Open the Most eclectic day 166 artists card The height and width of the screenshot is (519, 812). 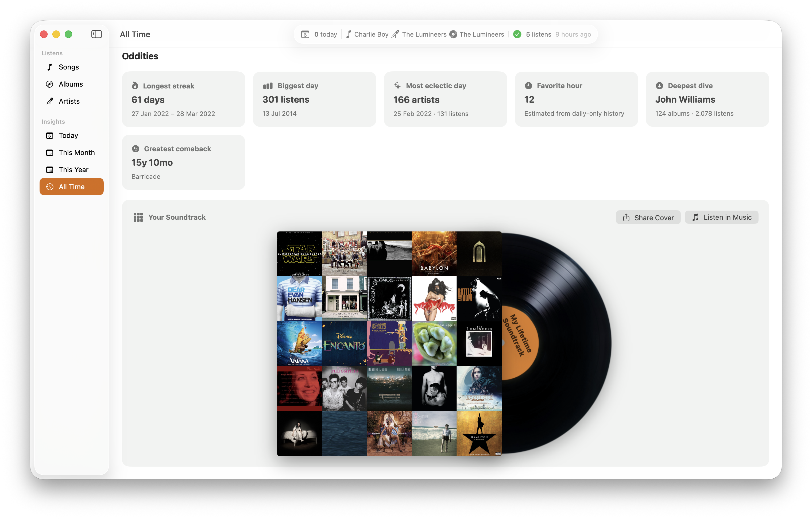445,99
